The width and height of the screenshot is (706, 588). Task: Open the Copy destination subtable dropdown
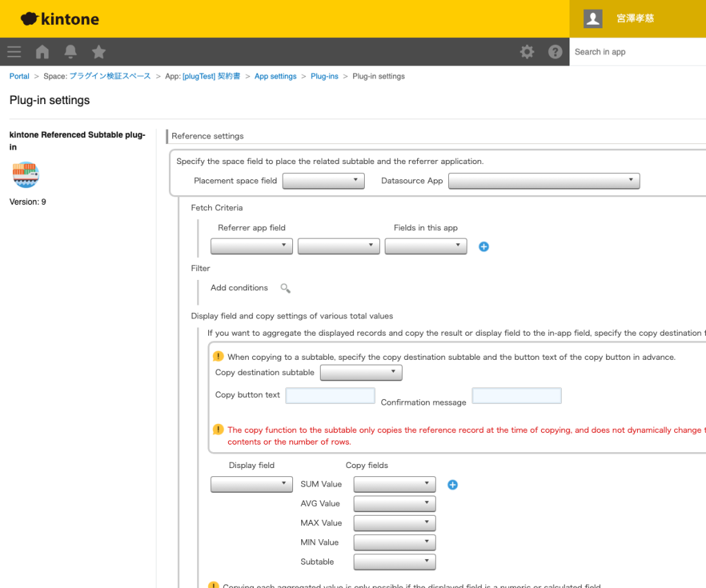(x=361, y=373)
